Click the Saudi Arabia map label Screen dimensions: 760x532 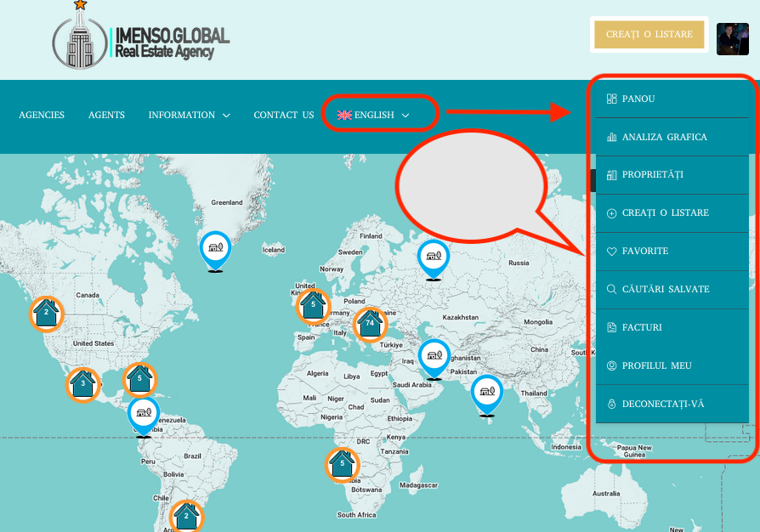click(x=412, y=385)
